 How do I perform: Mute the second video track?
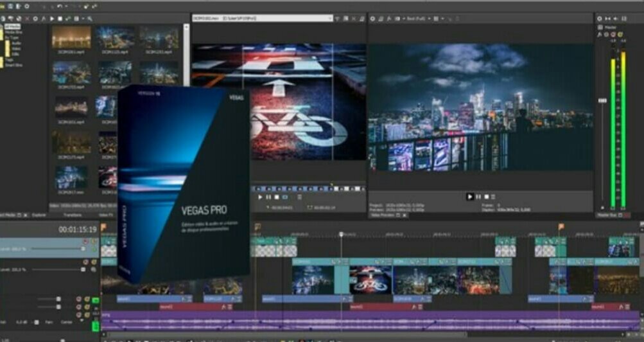(x=85, y=262)
